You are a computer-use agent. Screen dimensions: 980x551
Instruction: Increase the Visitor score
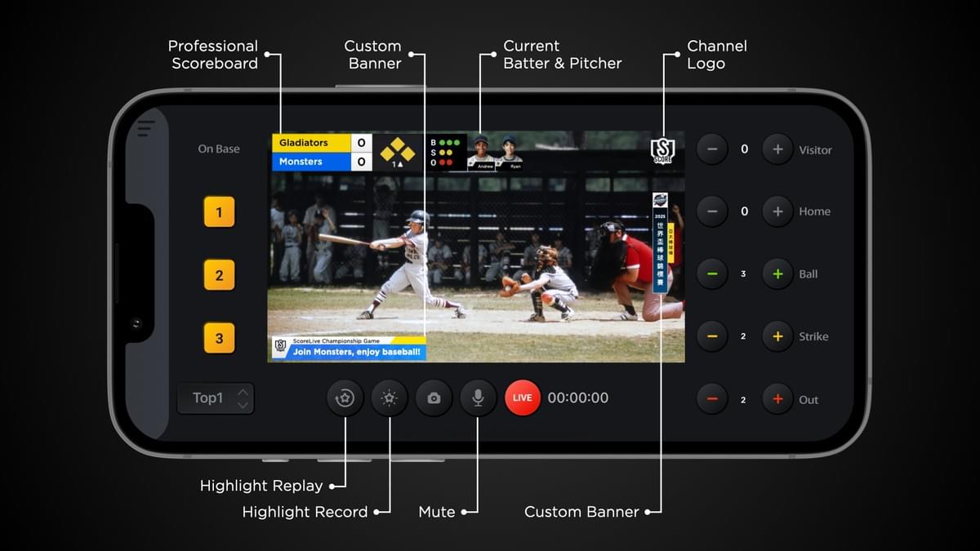tap(777, 149)
